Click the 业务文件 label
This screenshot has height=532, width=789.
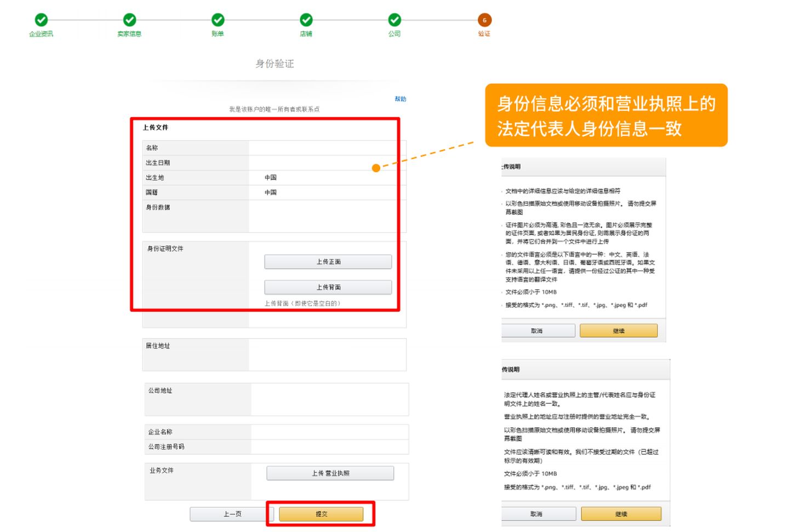[161, 471]
